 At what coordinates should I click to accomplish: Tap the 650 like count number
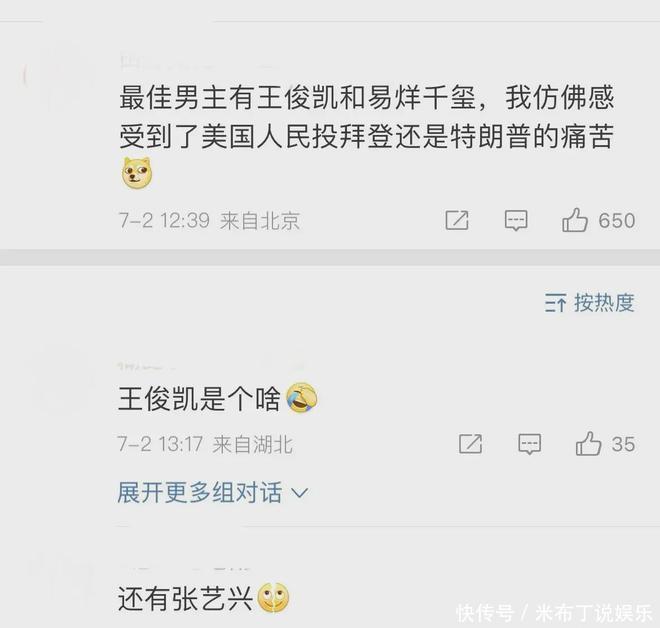[617, 221]
